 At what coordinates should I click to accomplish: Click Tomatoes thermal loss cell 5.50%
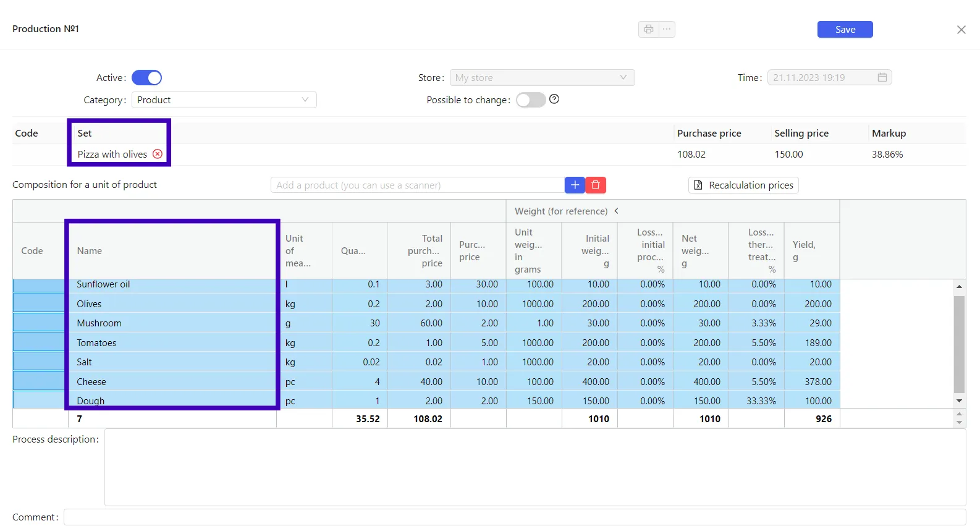coord(756,343)
